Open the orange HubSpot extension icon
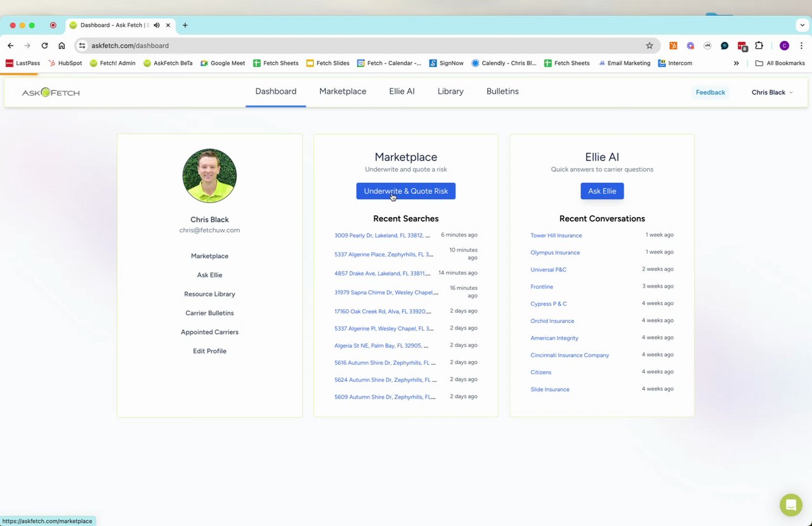 [x=673, y=46]
